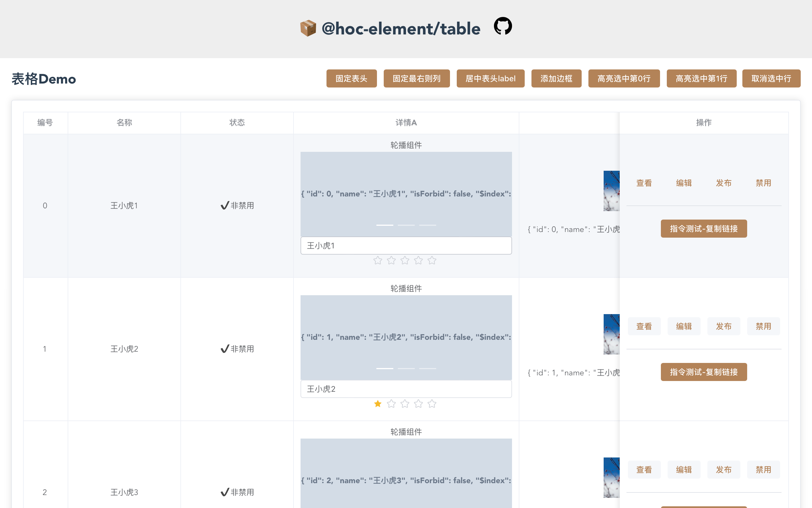Open the GitHub repository icon
The height and width of the screenshot is (508, 812).
(x=503, y=26)
